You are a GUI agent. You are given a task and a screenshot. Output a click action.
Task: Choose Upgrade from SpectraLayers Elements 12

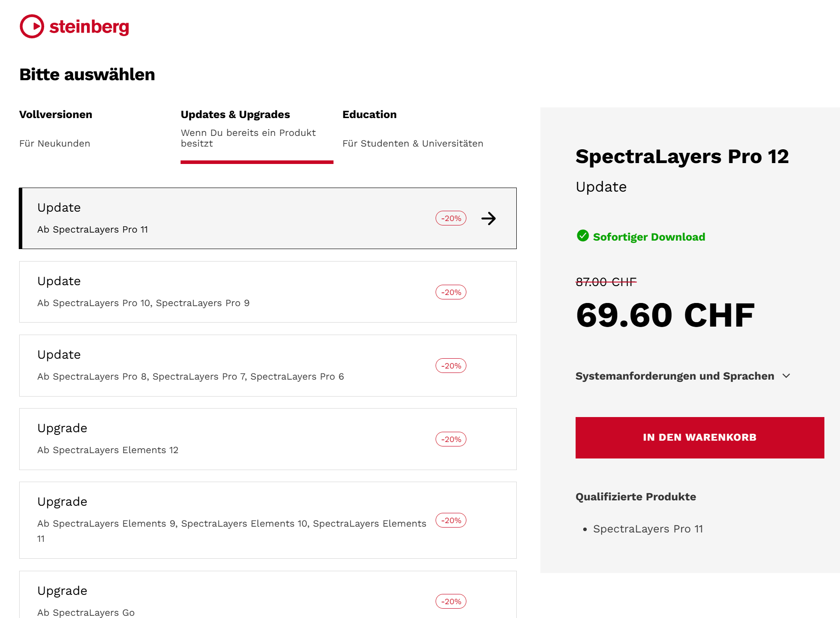point(268,439)
